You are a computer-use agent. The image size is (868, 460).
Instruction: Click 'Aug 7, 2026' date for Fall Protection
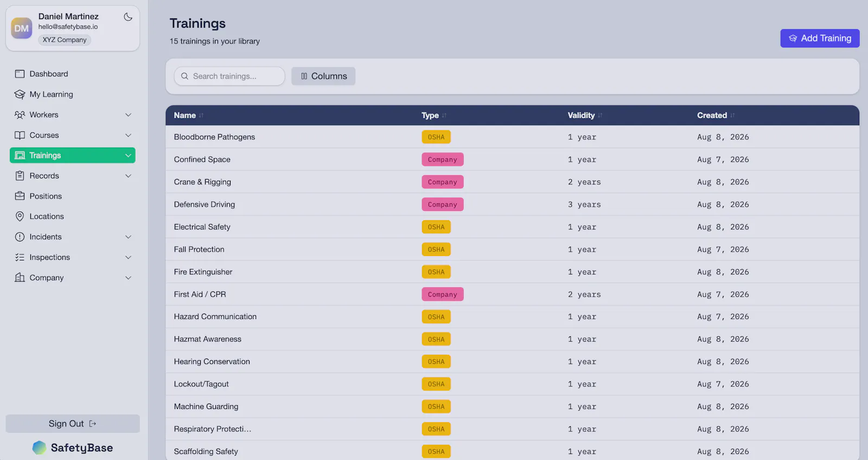coord(723,250)
